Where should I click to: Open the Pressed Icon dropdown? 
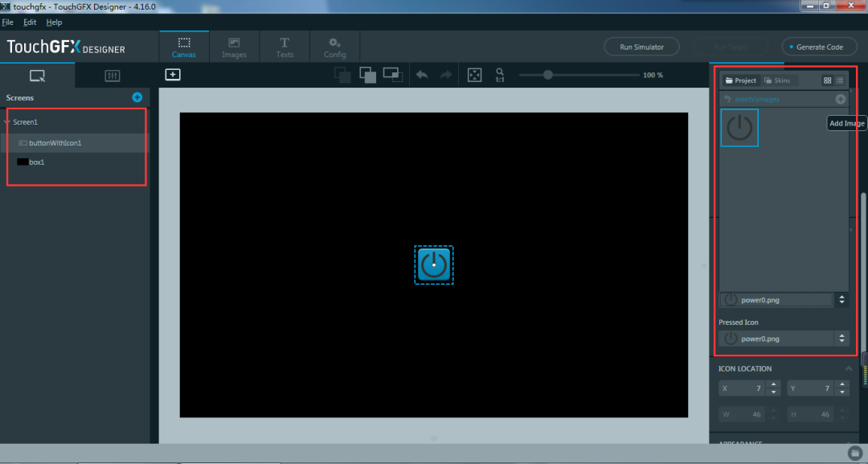click(841, 338)
